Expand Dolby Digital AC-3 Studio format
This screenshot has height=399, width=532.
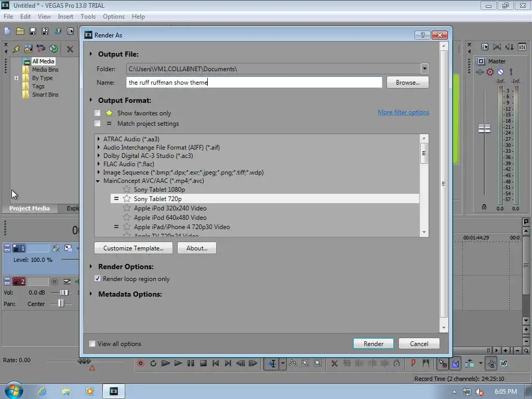coord(98,155)
